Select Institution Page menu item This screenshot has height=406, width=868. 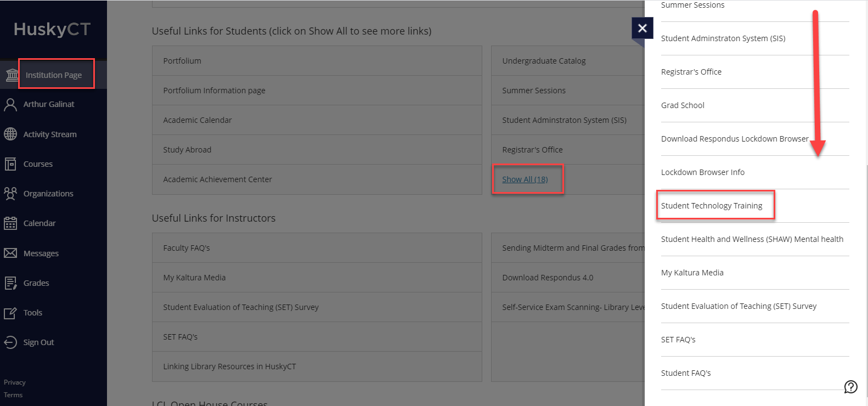54,75
